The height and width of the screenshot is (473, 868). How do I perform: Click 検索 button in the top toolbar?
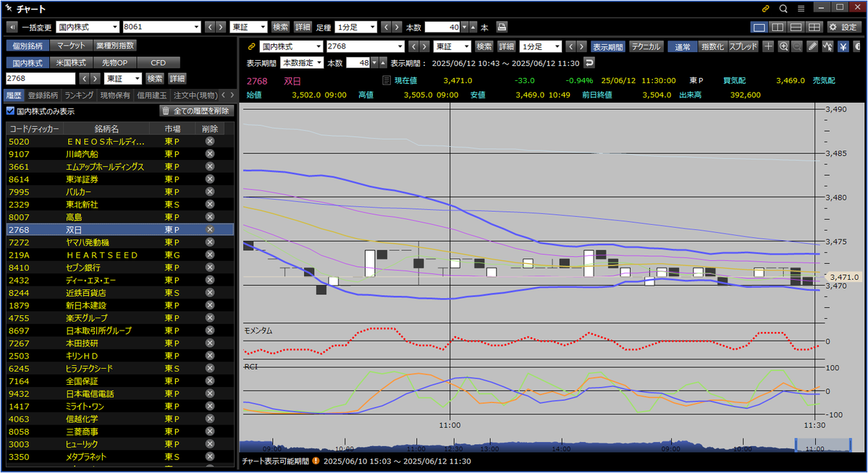pos(281,27)
